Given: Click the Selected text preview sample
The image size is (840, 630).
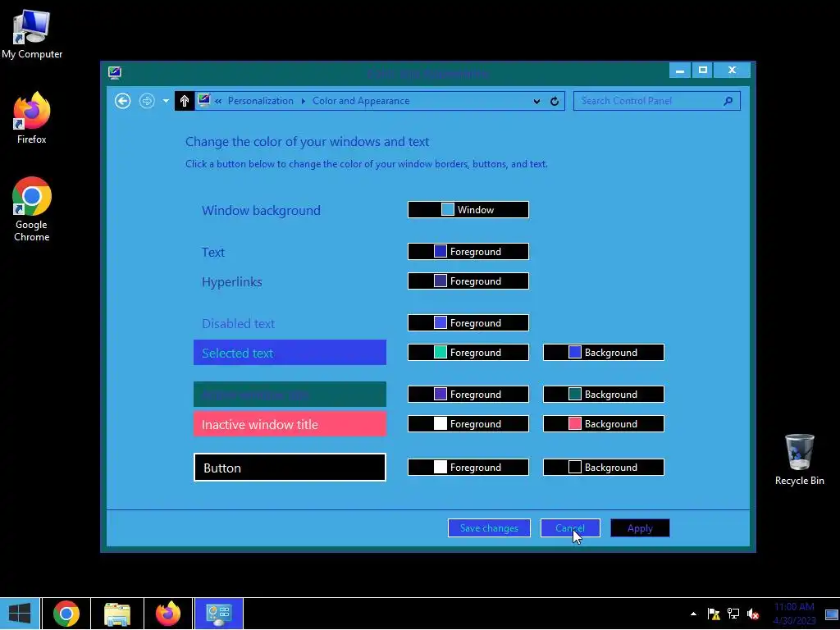Looking at the screenshot, I should 290,352.
